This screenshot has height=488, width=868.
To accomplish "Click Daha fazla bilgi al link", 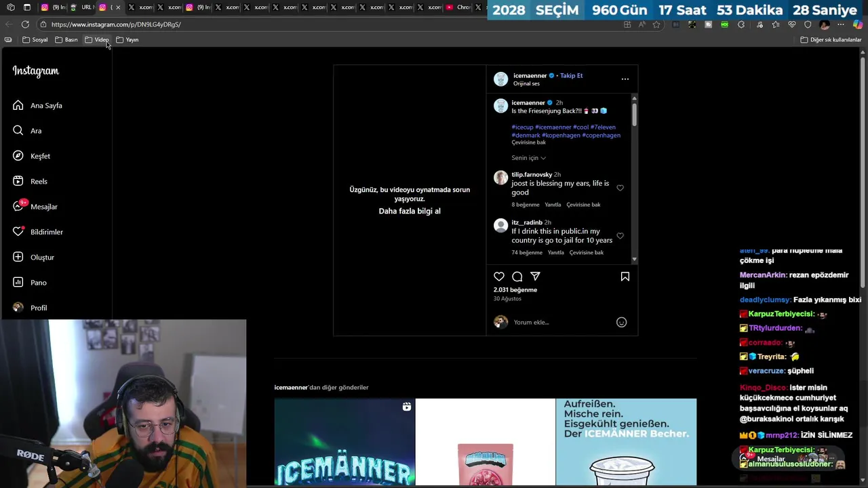I will (x=410, y=211).
